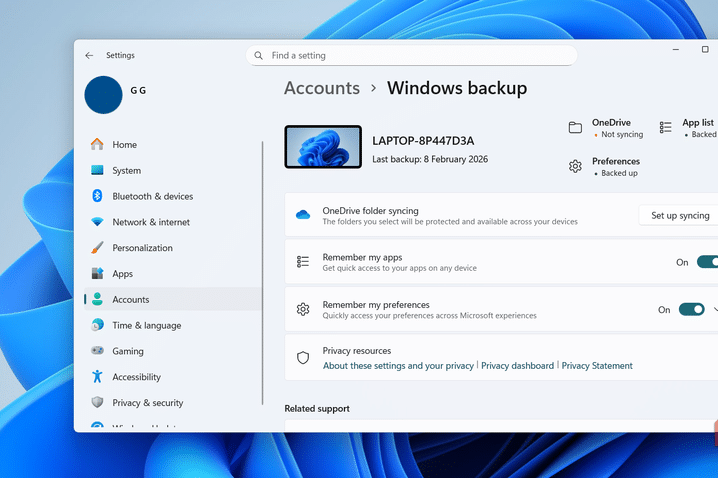Click the Backed up text under Preferences
718x478 pixels.
pyautogui.click(x=619, y=173)
